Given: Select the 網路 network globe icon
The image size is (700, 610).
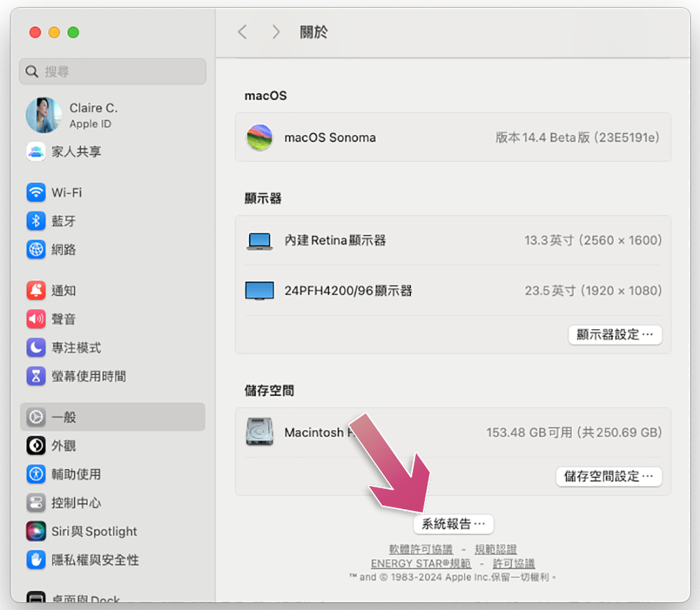Looking at the screenshot, I should (x=36, y=249).
